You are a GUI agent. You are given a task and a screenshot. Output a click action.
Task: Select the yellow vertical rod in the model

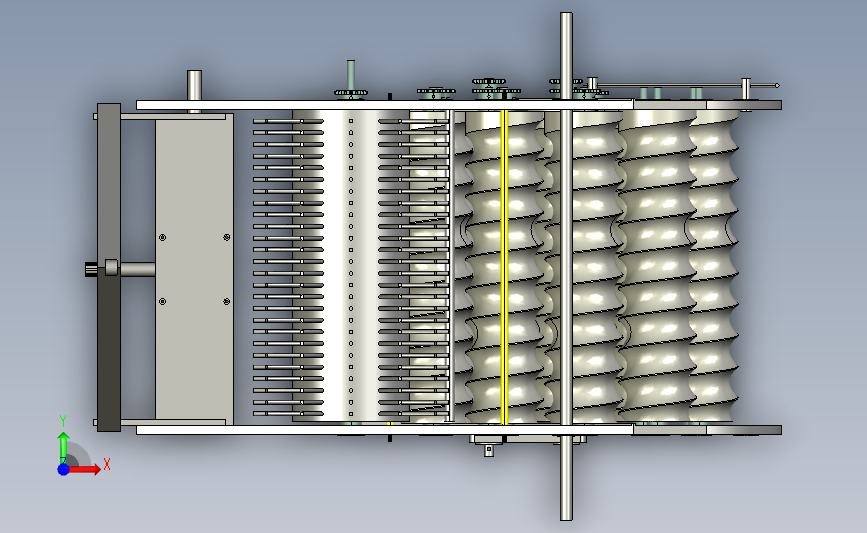[504, 267]
